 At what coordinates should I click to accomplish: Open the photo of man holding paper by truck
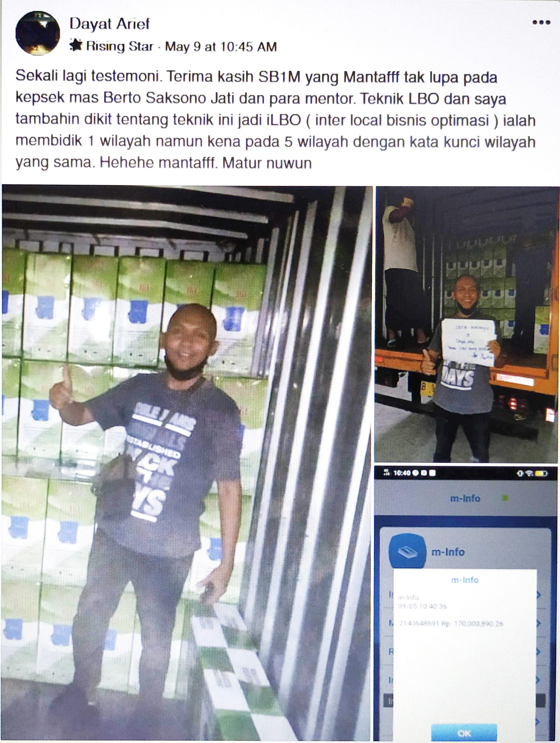tap(466, 324)
